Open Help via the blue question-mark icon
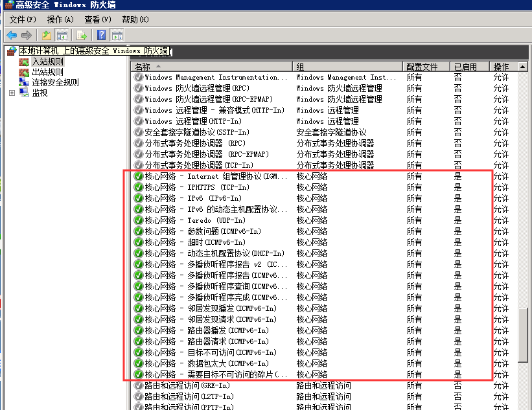 [x=102, y=35]
